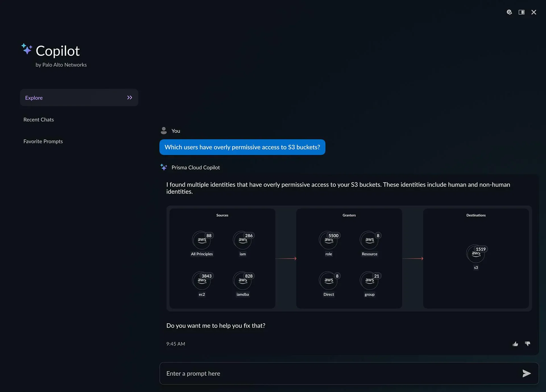546x392 pixels.
Task: Click the 3843 count badge on ec2
Action: click(207, 276)
